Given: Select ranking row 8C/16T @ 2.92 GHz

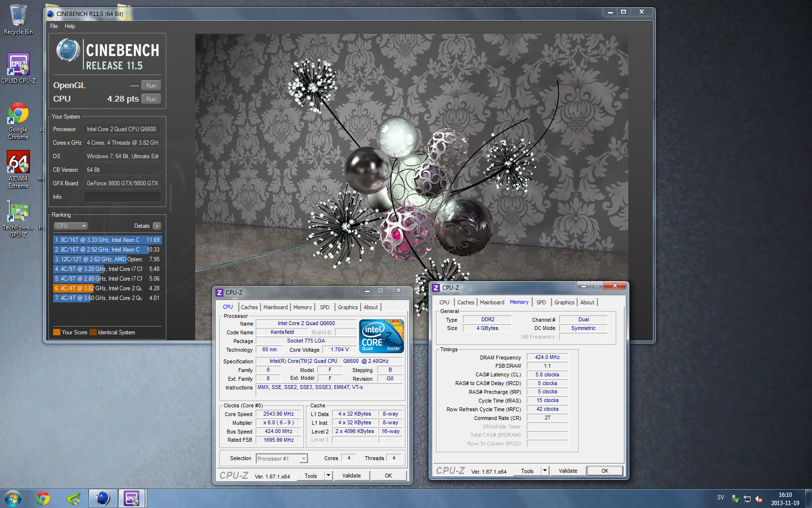Looking at the screenshot, I should pos(107,250).
